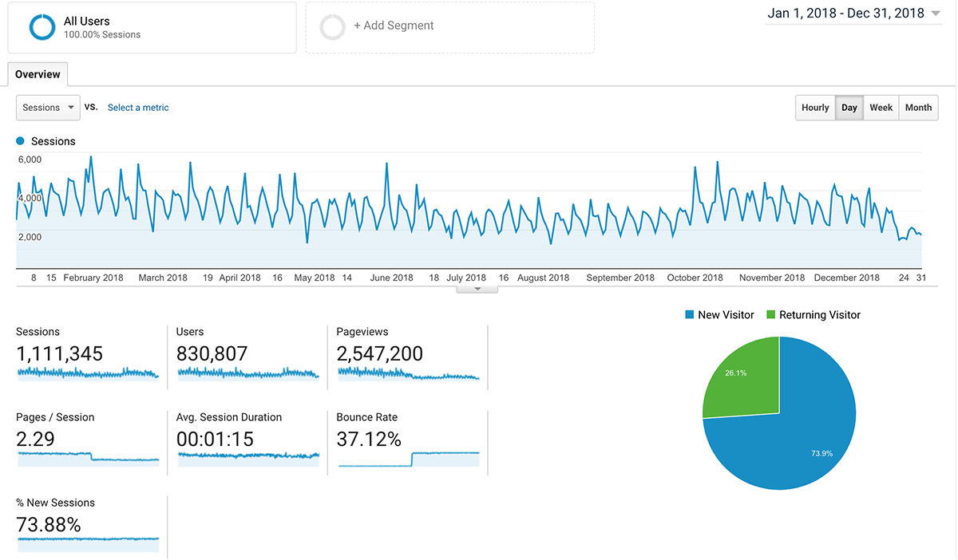Select the Day granularity button

(x=849, y=108)
